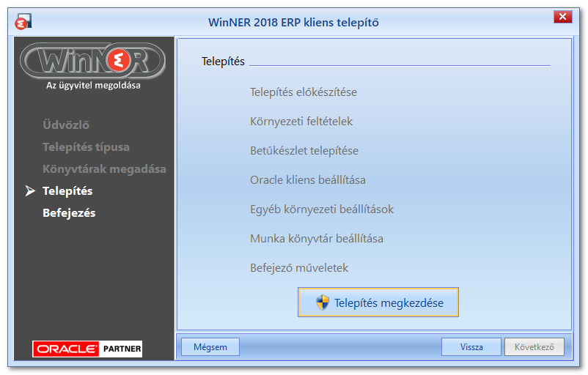Cancel setup using the Mégsem button
Viewport: 588px width, 375px height.
210,347
